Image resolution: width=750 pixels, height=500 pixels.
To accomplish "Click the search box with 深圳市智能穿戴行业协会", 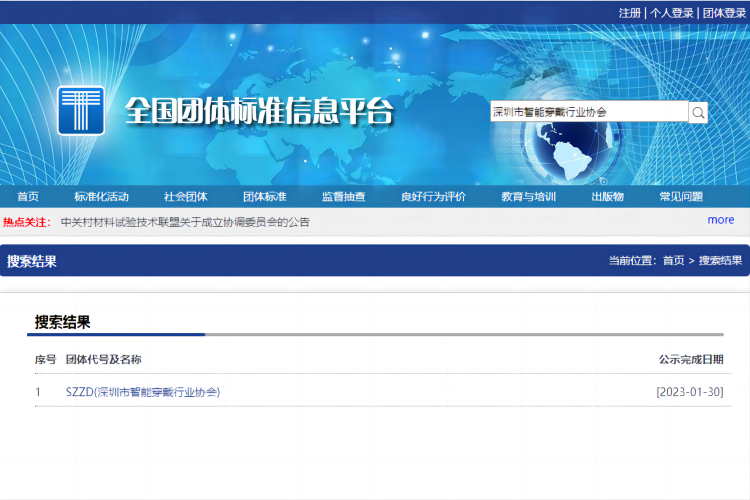I will pos(588,113).
